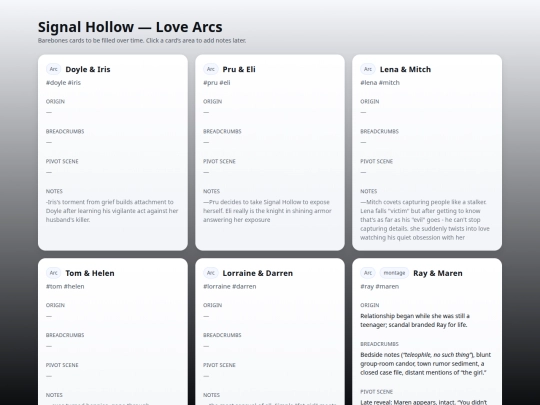Screen dimensions: 540x405
Task: Click Origin label in Lena & Mitch card
Action: [370, 102]
